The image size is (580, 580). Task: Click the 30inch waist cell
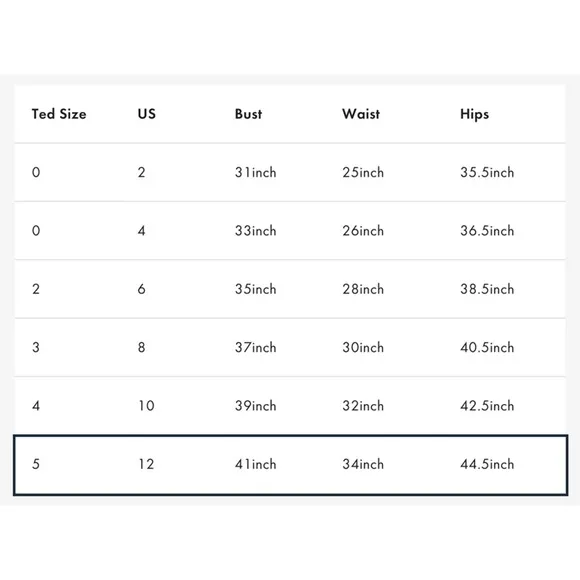click(x=362, y=347)
